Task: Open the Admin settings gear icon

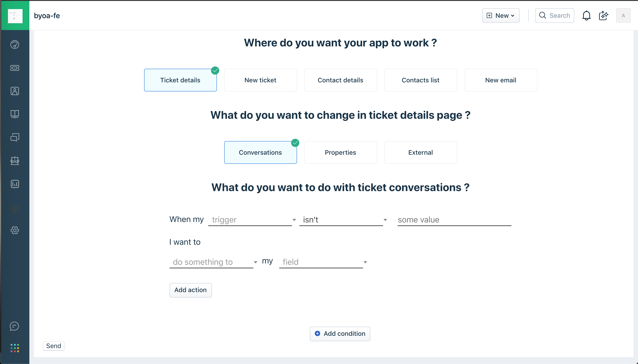Action: [x=15, y=230]
